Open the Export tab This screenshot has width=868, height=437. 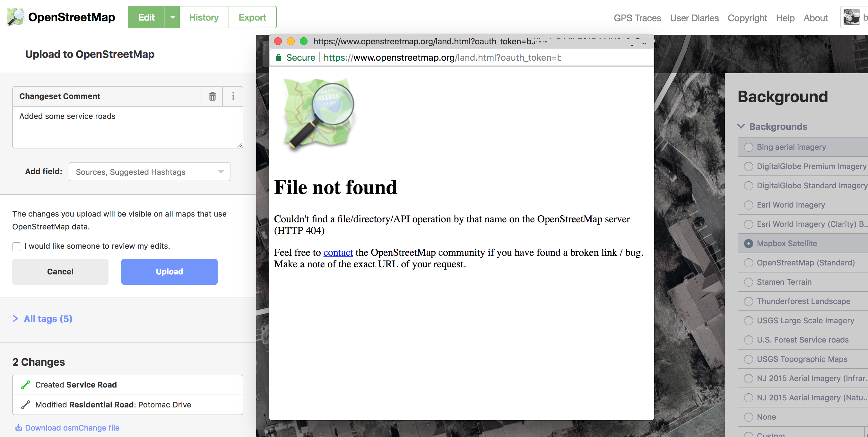[x=252, y=17]
